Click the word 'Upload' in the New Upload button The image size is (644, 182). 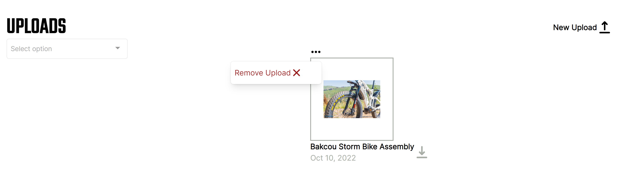[584, 28]
